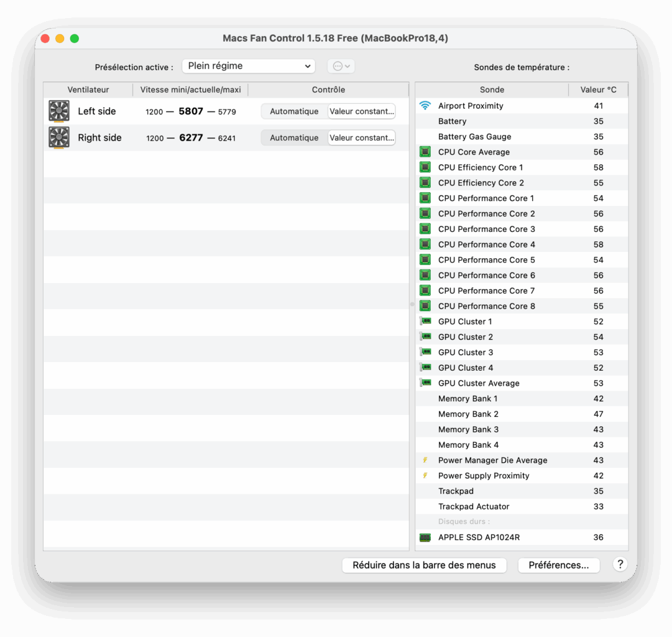Select the Trackpad Actuator sensor row

pos(522,506)
